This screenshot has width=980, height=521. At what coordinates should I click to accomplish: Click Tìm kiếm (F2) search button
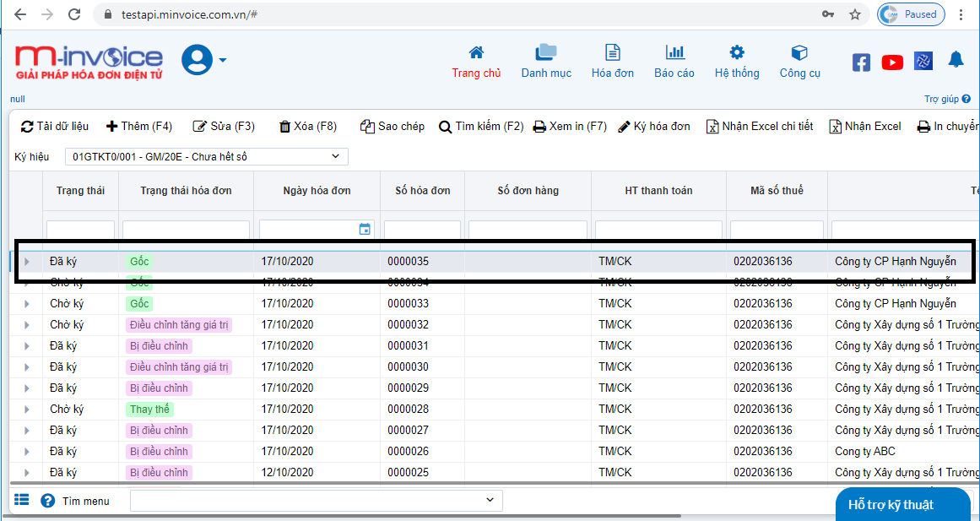coord(481,127)
